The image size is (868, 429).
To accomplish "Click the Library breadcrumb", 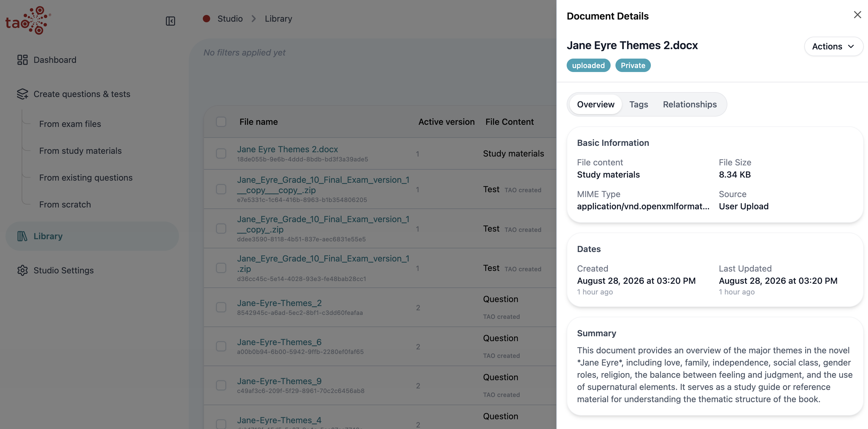I will point(278,19).
